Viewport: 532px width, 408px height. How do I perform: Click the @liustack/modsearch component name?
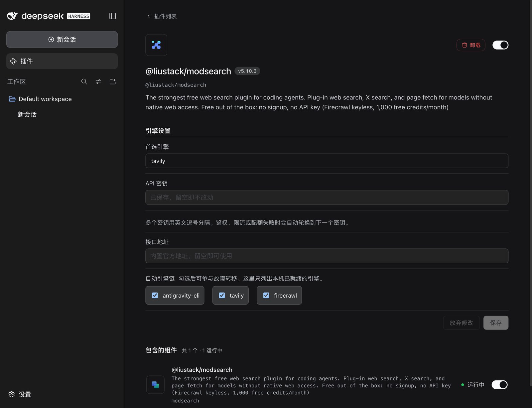(x=202, y=370)
